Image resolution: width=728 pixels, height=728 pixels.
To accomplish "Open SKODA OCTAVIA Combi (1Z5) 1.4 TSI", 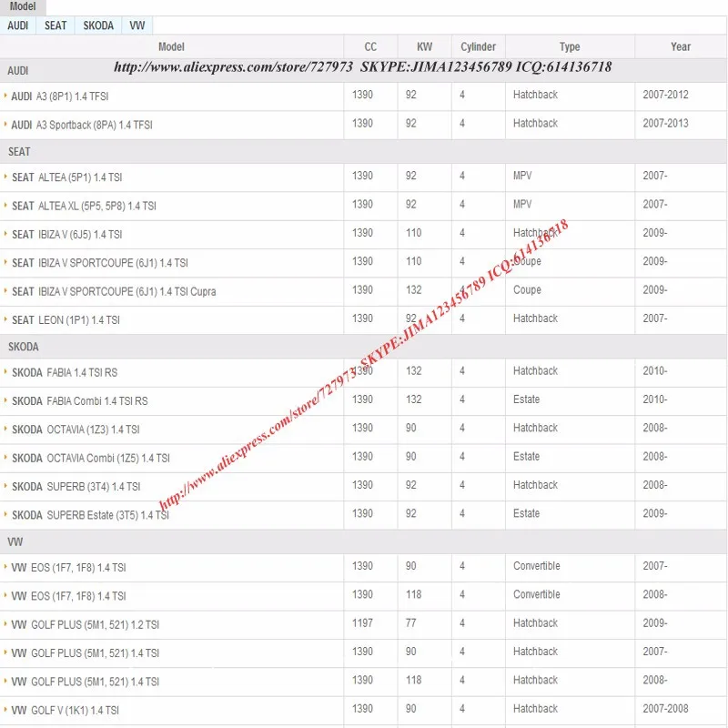I will [91, 459].
